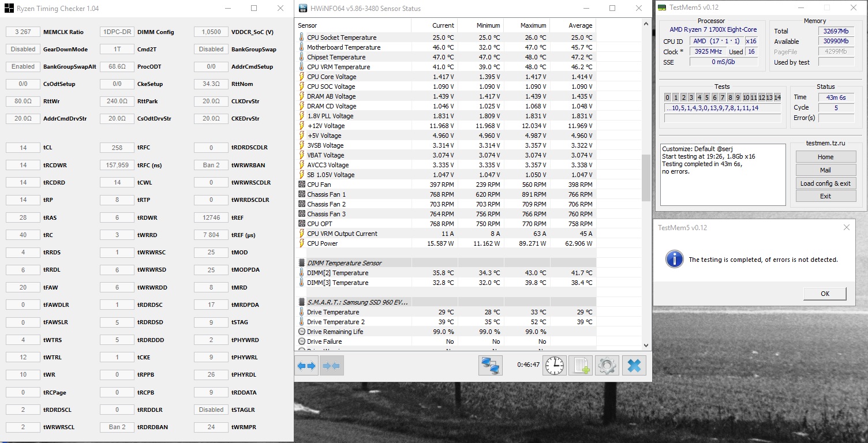Image resolution: width=868 pixels, height=443 pixels.
Task: Click the Sensor column header in HWiNFO
Action: click(353, 25)
